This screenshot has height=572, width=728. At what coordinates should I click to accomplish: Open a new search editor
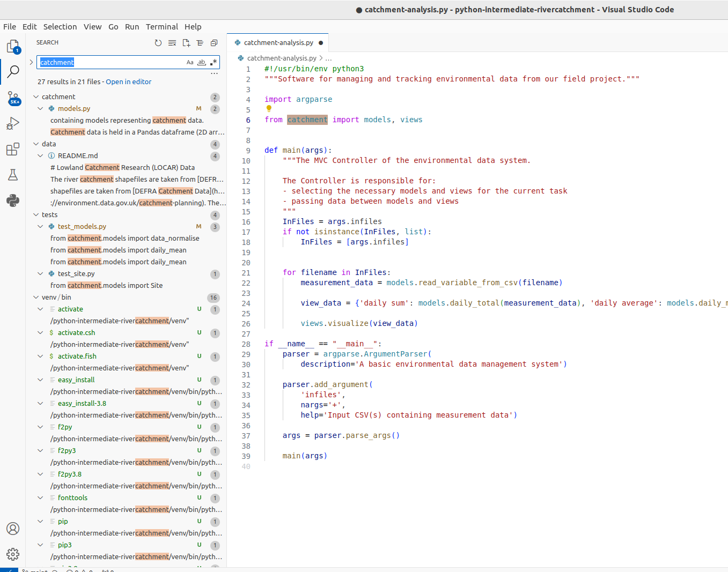[186, 43]
